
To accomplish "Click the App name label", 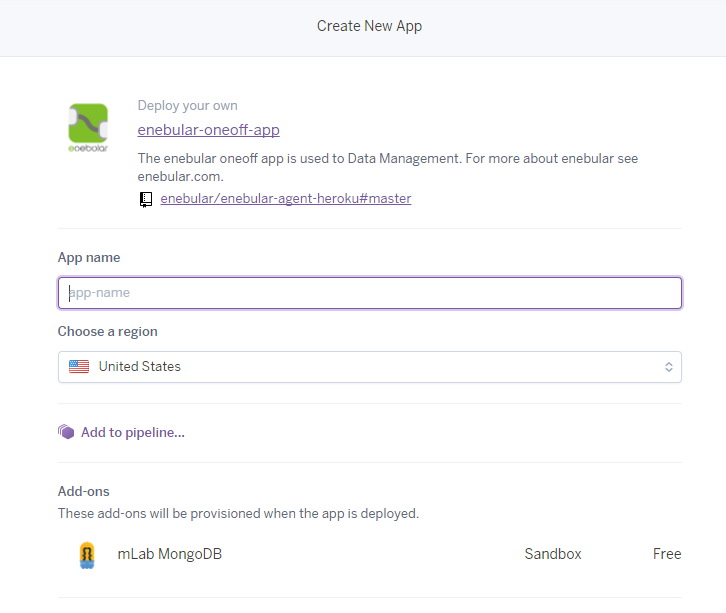I will coord(89,257).
